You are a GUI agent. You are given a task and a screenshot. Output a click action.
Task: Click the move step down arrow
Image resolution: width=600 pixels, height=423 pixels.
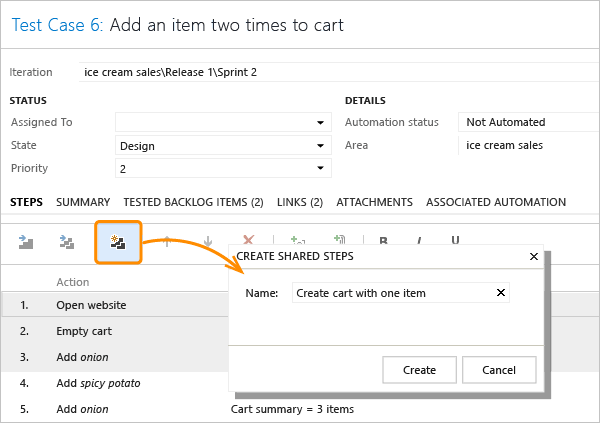tap(208, 241)
